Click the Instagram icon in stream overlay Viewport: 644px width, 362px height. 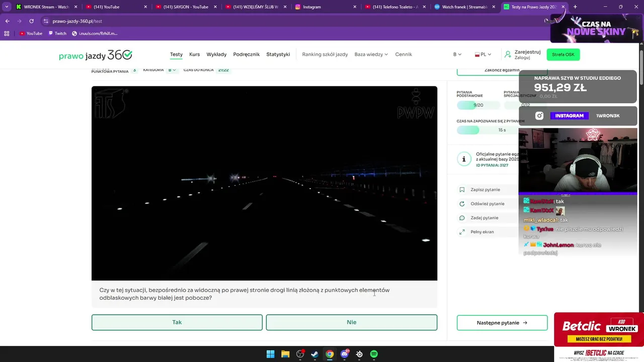539,116
